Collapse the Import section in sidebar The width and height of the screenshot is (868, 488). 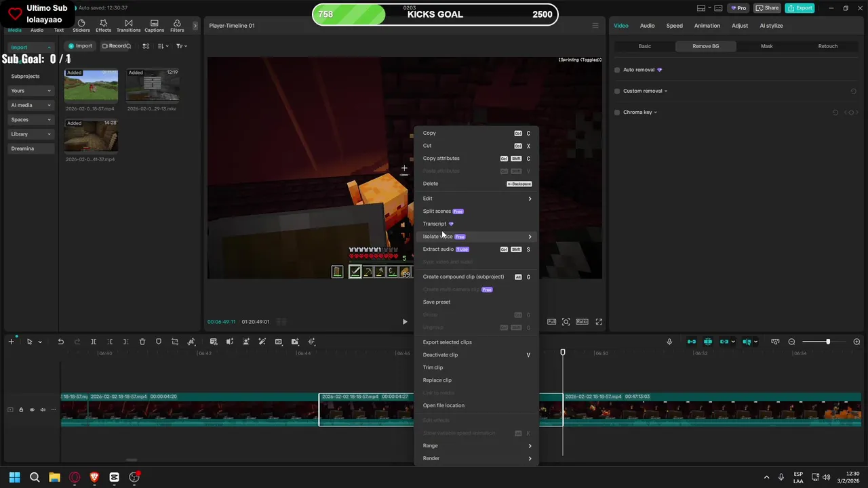point(31,47)
